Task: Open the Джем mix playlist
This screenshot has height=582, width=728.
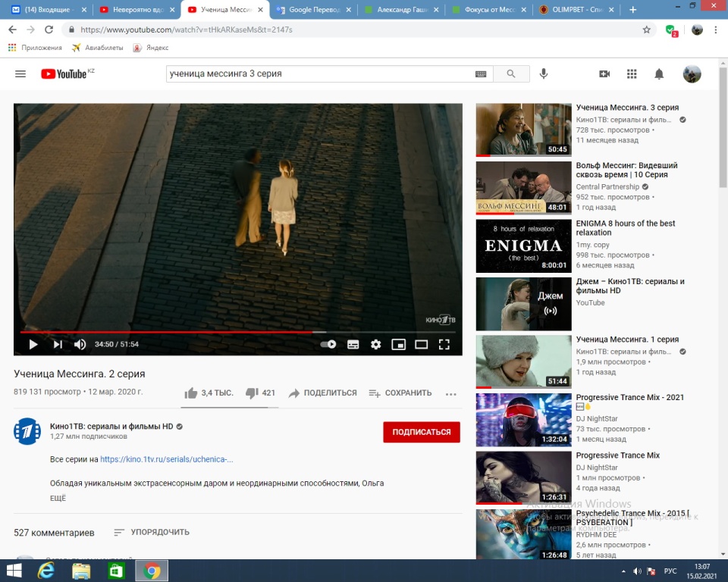Action: pos(524,304)
